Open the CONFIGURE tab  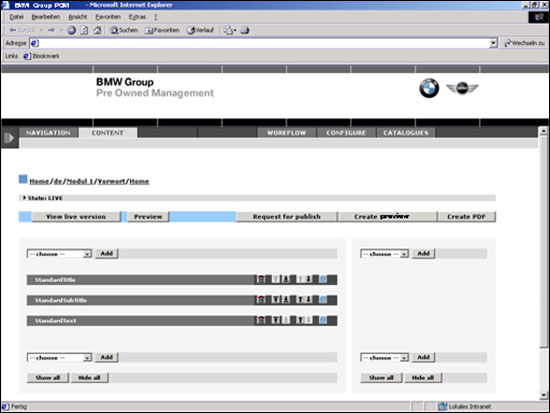click(x=346, y=133)
